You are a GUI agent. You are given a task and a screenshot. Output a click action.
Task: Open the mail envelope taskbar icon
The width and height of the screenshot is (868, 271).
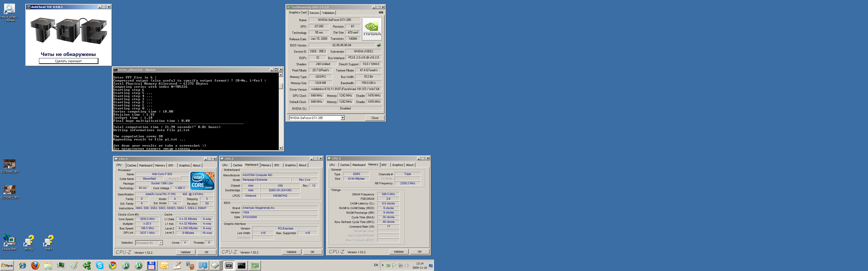pos(164,266)
